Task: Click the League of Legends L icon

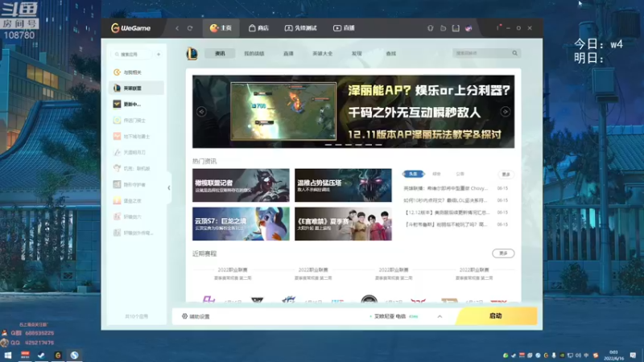Action: point(192,54)
